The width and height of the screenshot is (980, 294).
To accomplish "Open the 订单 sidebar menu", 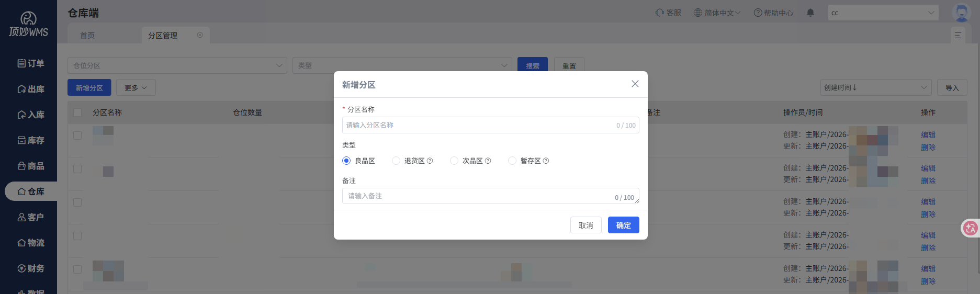I will click(30, 63).
